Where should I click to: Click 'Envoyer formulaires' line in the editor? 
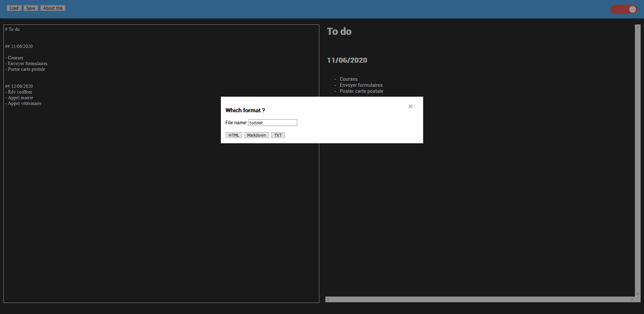coord(28,64)
